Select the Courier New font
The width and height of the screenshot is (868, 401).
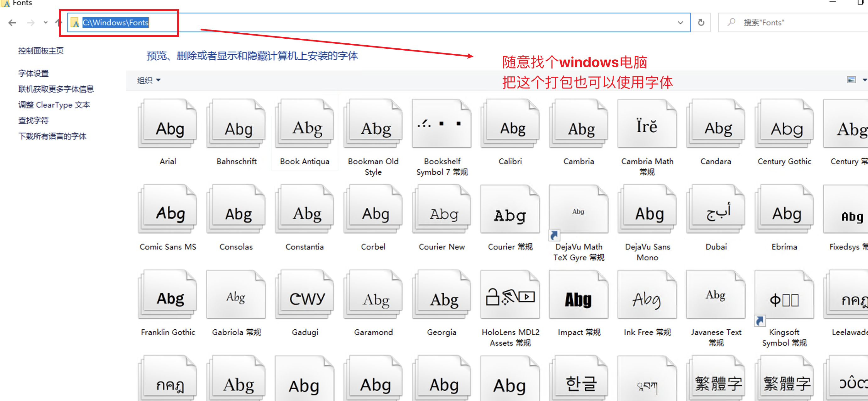tap(442, 218)
